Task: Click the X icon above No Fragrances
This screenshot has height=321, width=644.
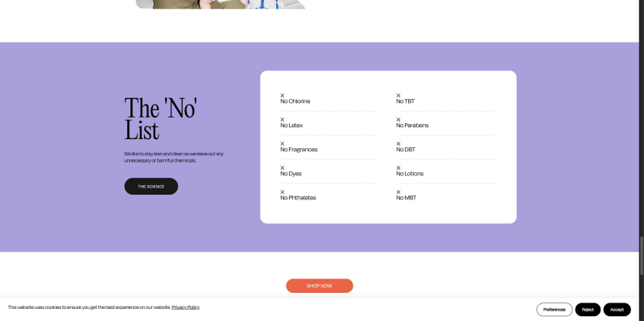Action: (x=283, y=144)
